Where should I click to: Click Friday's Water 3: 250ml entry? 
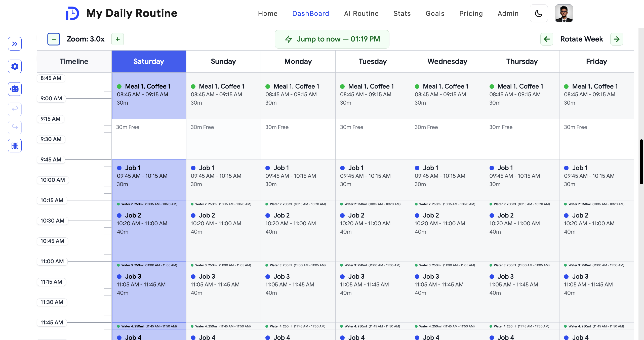pyautogui.click(x=596, y=265)
